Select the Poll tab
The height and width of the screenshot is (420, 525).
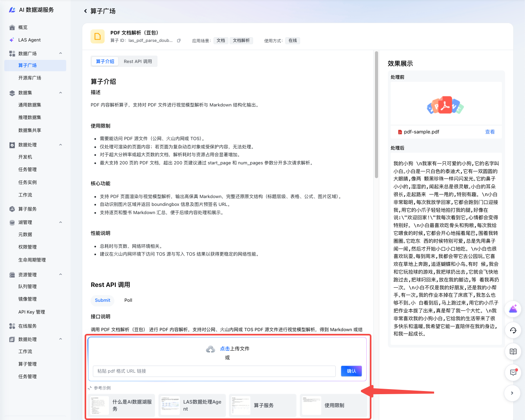pyautogui.click(x=128, y=300)
